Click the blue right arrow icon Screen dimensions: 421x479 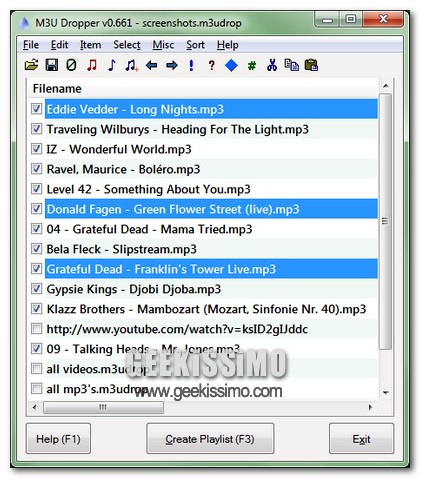[172, 65]
